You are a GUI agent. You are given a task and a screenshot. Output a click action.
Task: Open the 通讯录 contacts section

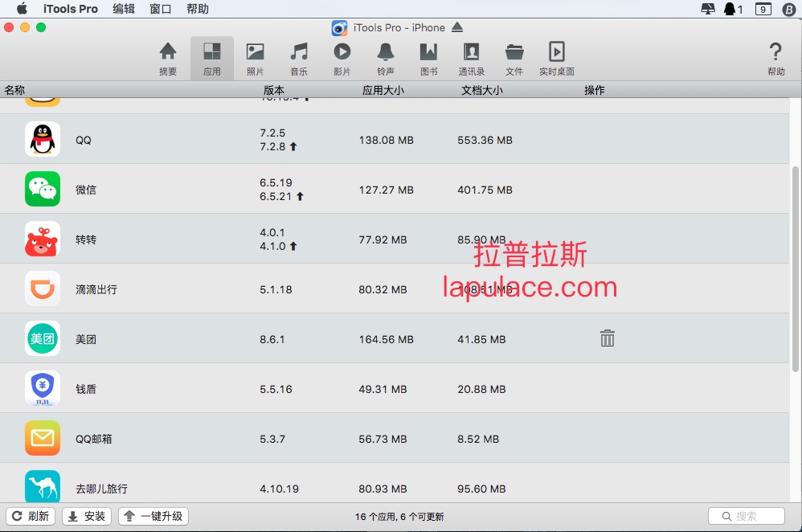[472, 59]
